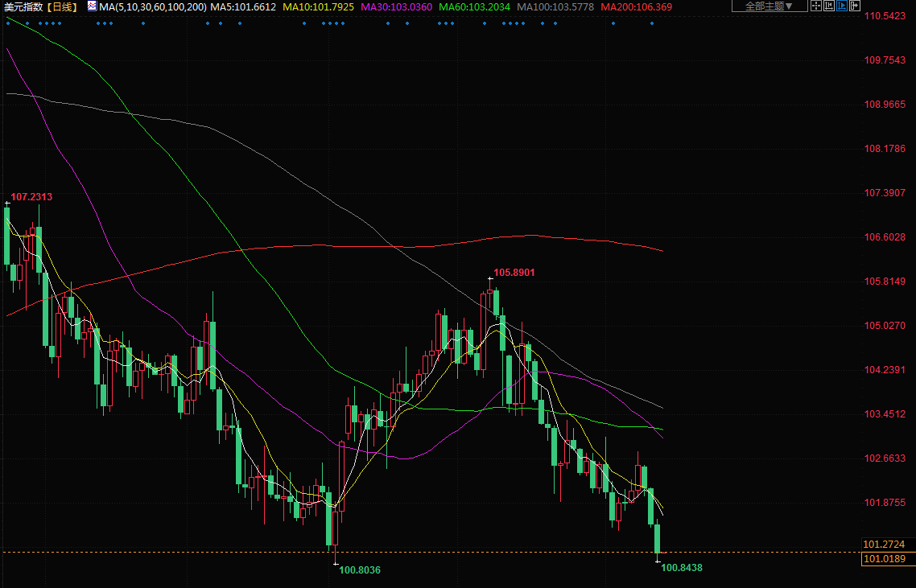The width and height of the screenshot is (916, 588).
Task: Click the 100.8438 latest low label
Action: click(x=682, y=568)
